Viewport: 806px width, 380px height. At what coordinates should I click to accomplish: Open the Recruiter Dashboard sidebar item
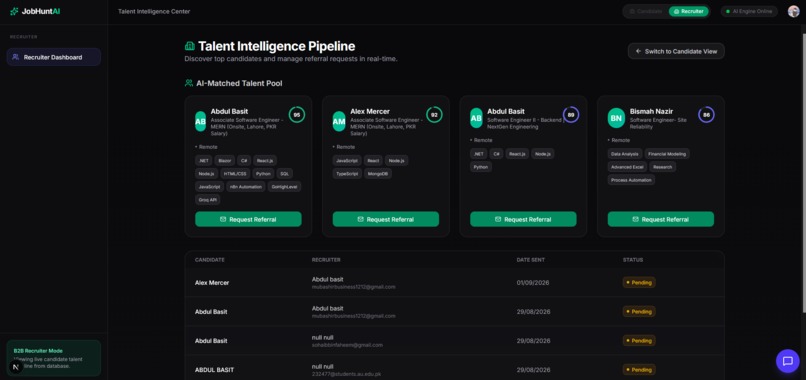pyautogui.click(x=53, y=57)
